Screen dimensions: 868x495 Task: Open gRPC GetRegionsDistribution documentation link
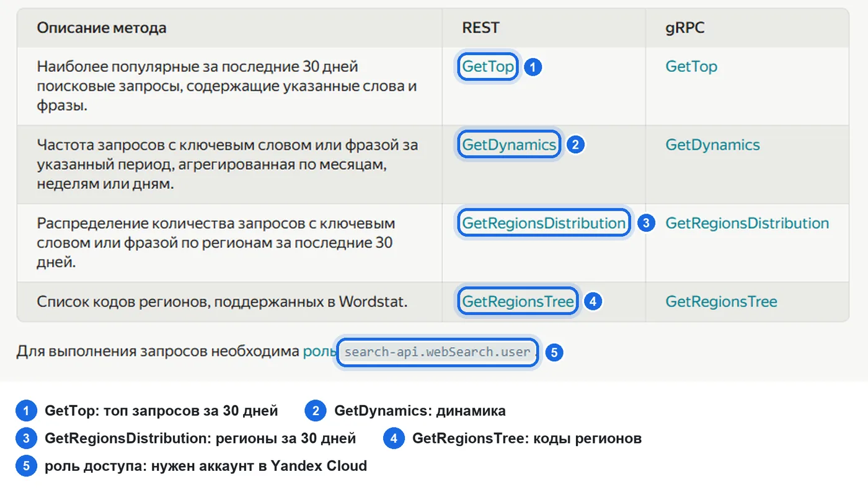click(x=747, y=223)
